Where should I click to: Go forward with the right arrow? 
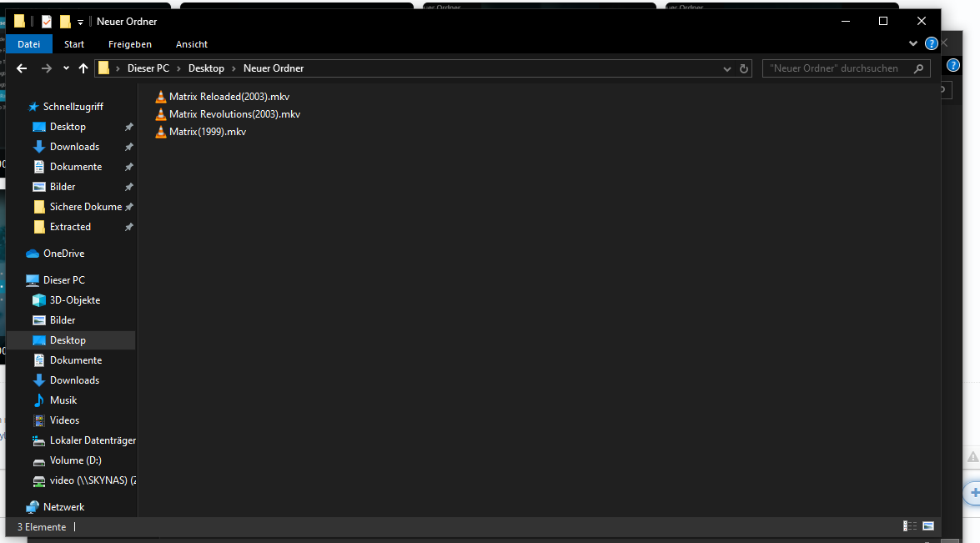tap(46, 68)
